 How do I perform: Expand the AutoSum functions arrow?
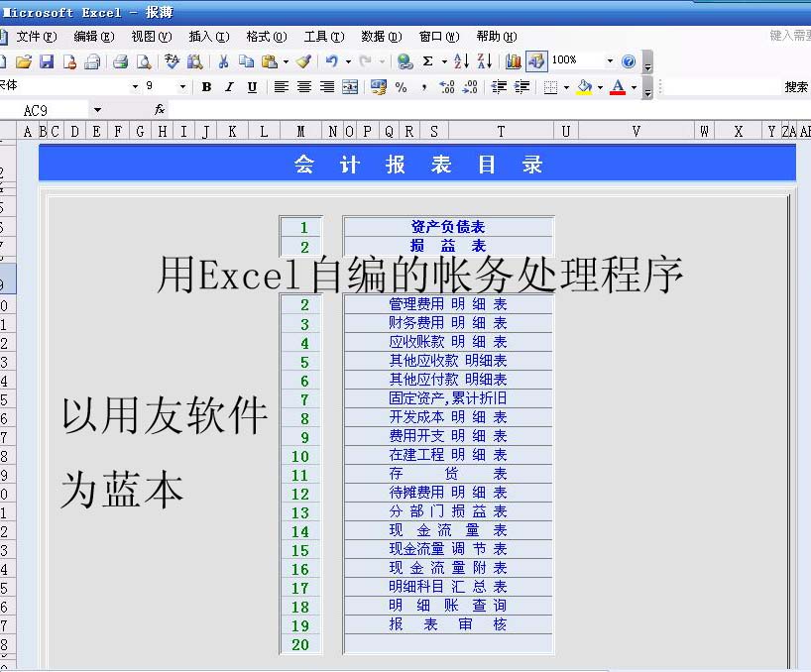[444, 62]
